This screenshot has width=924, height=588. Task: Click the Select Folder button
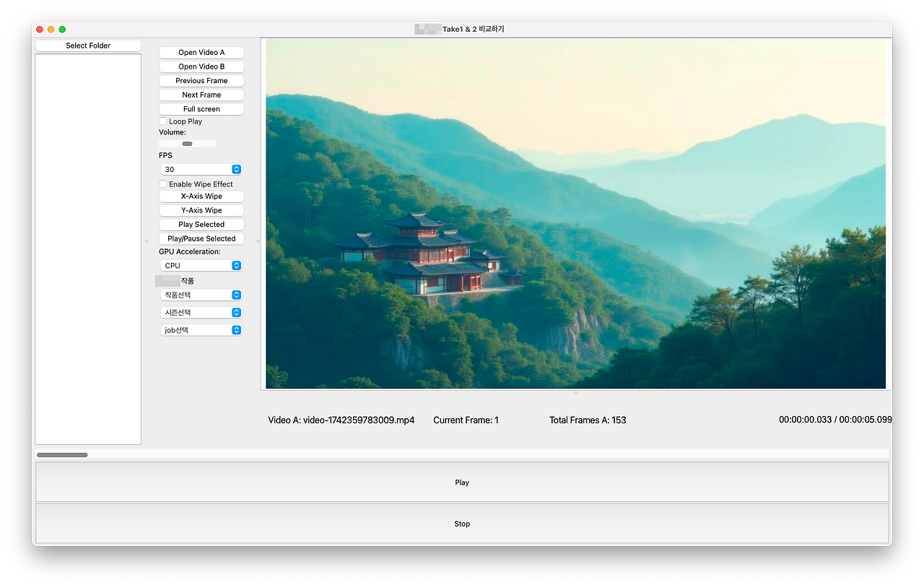click(88, 46)
